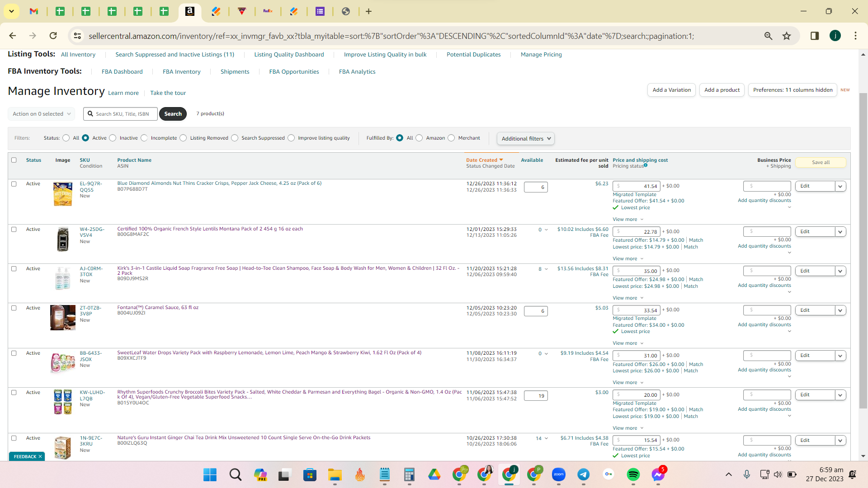Expand View more for Fontana Caramel Sauce

pos(628,343)
